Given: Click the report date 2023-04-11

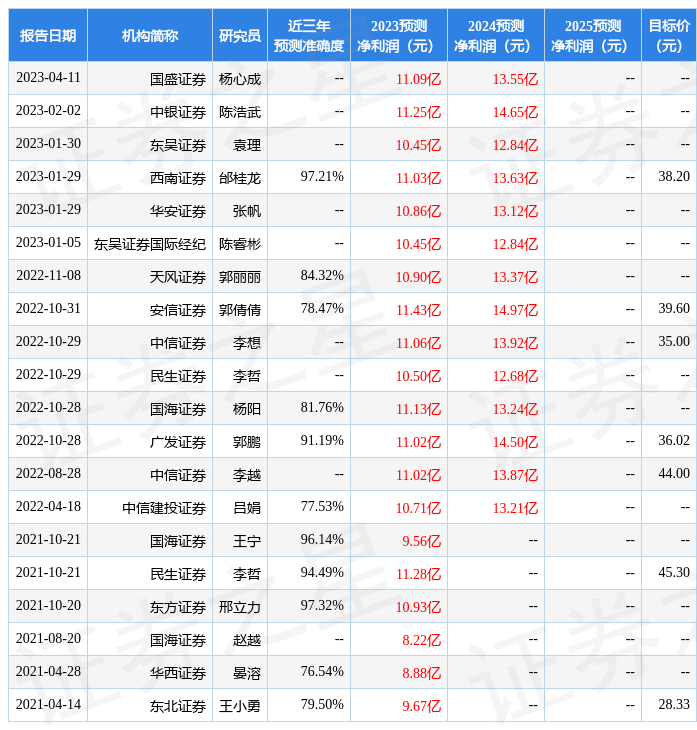Looking at the screenshot, I should [x=48, y=78].
